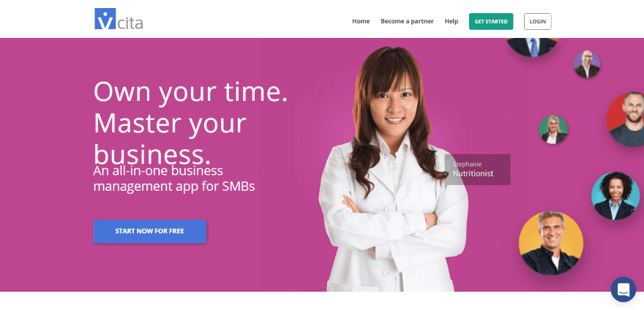Viewport: 644px width, 310px height.
Task: Click the all-in-one business management app subheading
Action: (x=174, y=178)
